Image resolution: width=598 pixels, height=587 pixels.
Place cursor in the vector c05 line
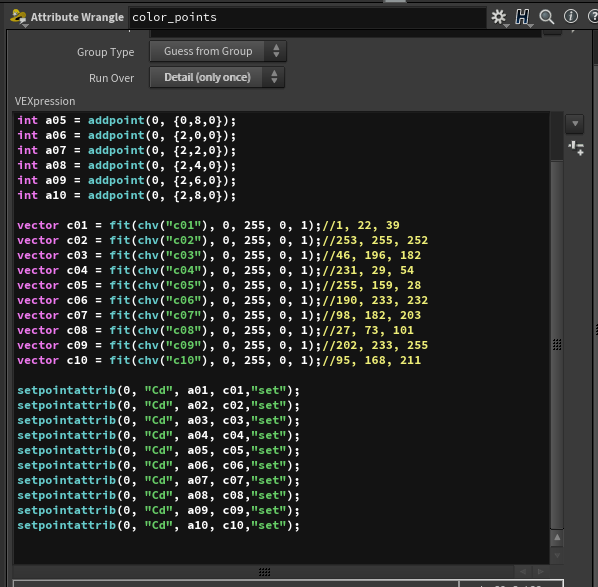click(x=219, y=285)
